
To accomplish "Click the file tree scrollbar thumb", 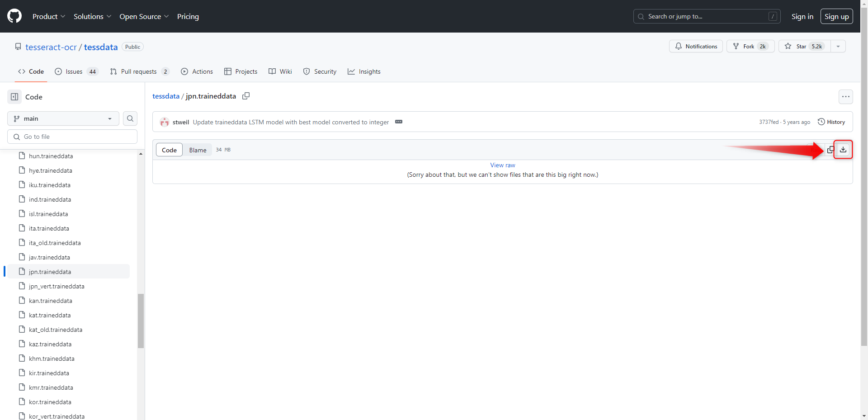I will point(141,321).
